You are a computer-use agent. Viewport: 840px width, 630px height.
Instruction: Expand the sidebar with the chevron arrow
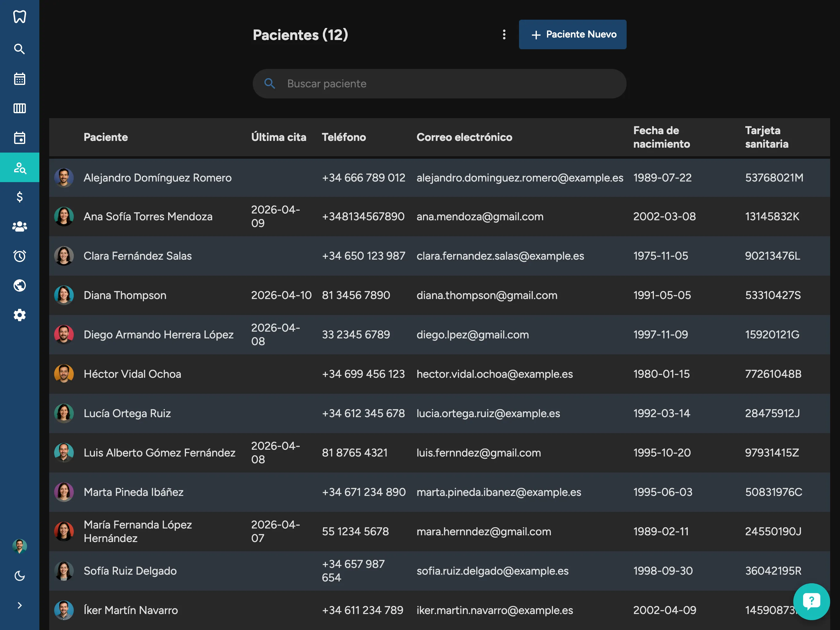tap(19, 605)
